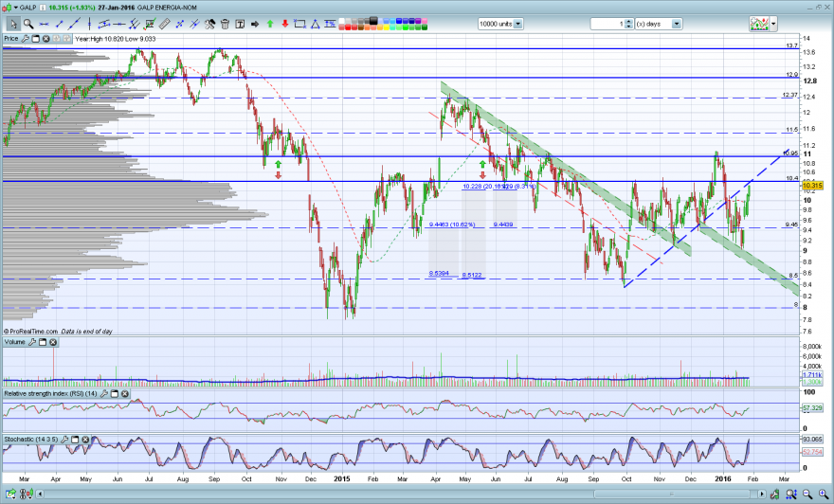The width and height of the screenshot is (834, 504).
Task: Click the ProRealTime.com watermark link text
Action: coord(33,332)
